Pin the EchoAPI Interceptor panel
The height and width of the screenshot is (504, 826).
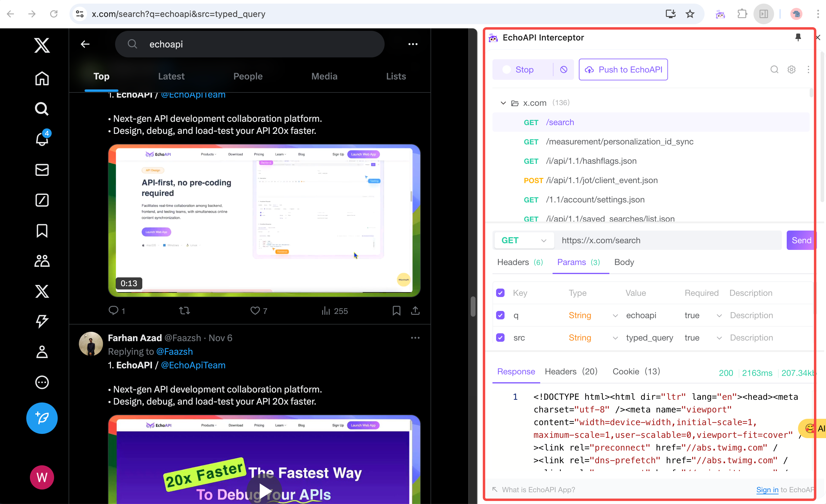798,37
